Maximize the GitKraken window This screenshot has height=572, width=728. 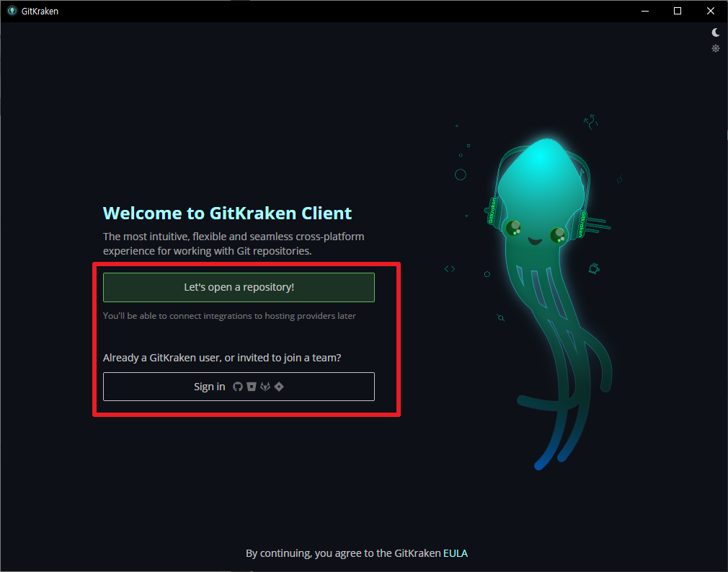pos(678,11)
